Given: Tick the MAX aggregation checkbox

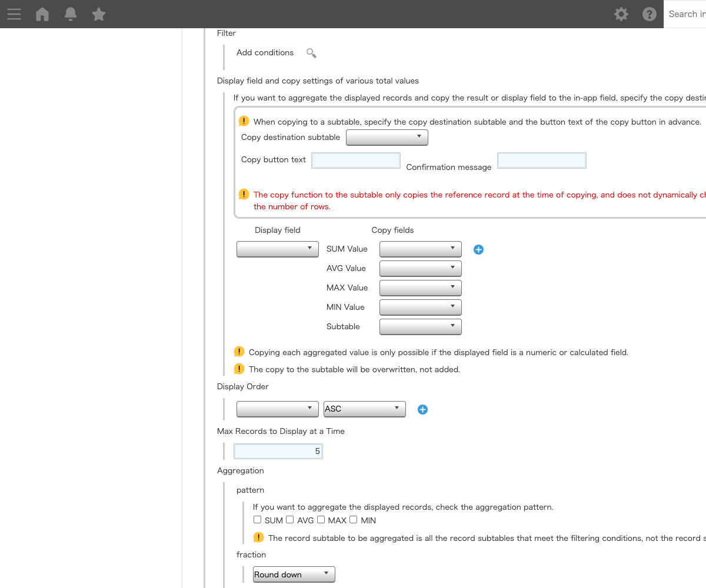Looking at the screenshot, I should point(321,520).
